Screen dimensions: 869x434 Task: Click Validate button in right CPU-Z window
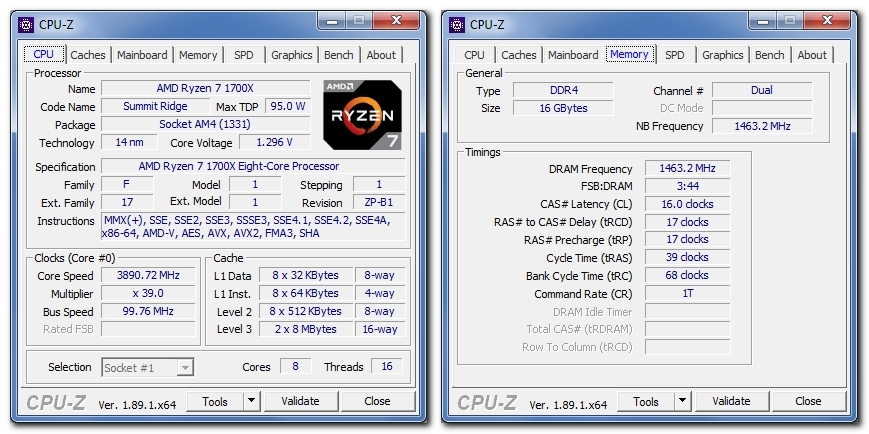(732, 401)
